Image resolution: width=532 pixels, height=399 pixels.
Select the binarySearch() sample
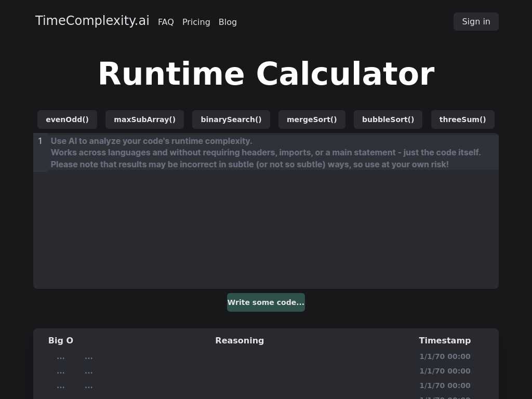tap(231, 119)
